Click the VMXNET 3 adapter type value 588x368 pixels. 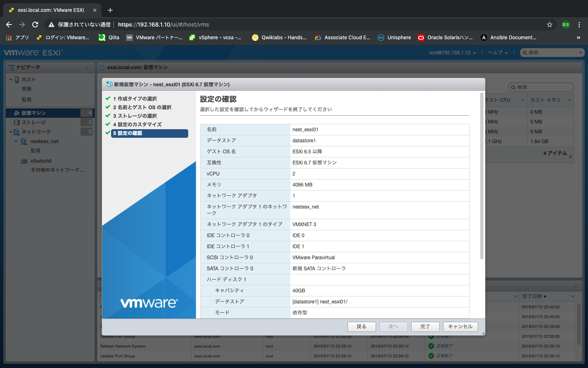[304, 224]
